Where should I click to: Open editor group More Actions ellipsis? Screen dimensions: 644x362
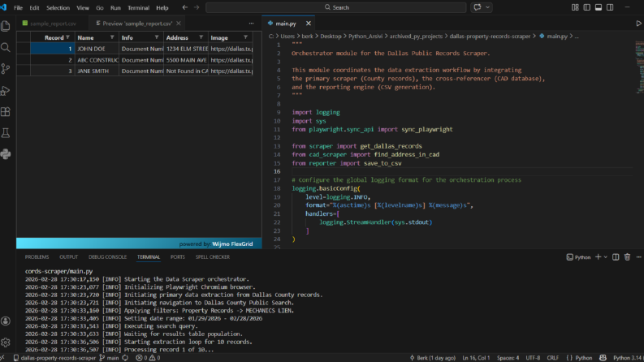pyautogui.click(x=252, y=24)
